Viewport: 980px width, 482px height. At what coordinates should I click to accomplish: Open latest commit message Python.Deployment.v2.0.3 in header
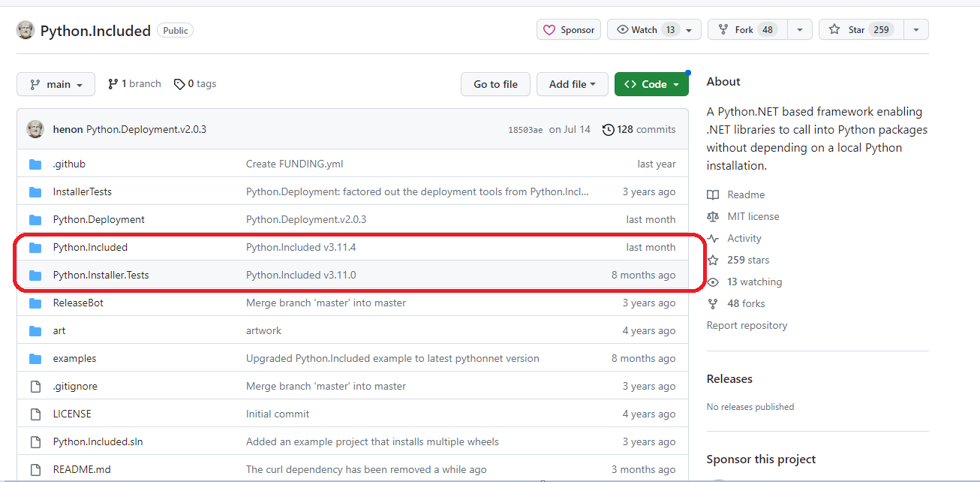click(146, 129)
